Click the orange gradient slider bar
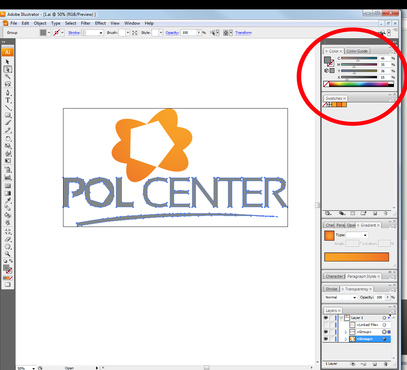The height and width of the screenshot is (370, 407). [x=356, y=257]
